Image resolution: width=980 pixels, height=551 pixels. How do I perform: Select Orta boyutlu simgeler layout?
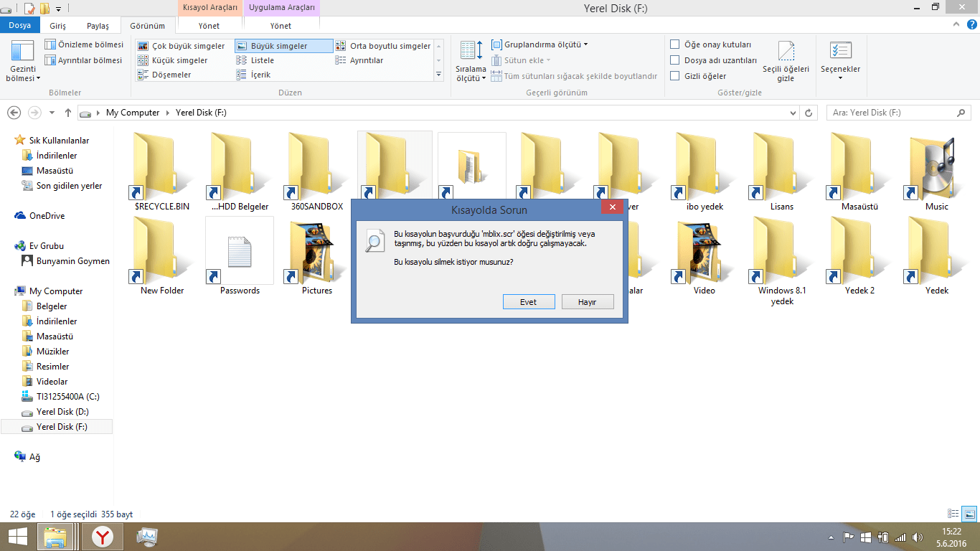(x=383, y=46)
